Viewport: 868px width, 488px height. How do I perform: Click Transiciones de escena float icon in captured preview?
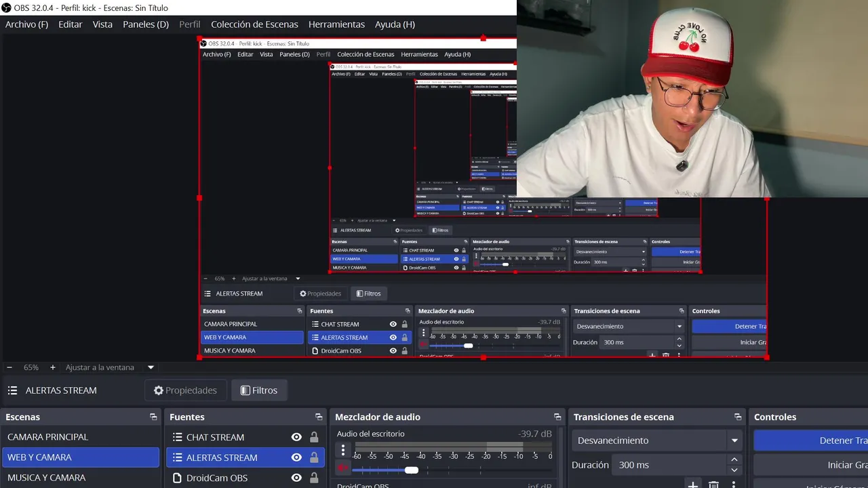click(681, 311)
